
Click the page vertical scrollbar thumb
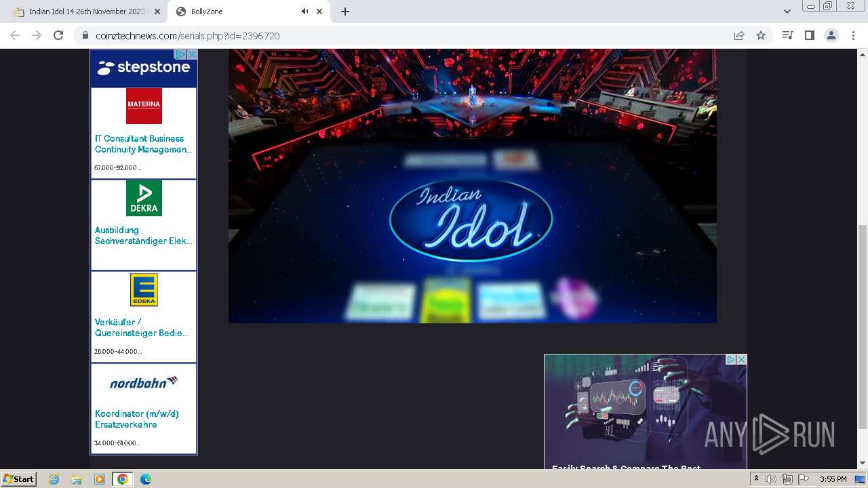click(863, 326)
